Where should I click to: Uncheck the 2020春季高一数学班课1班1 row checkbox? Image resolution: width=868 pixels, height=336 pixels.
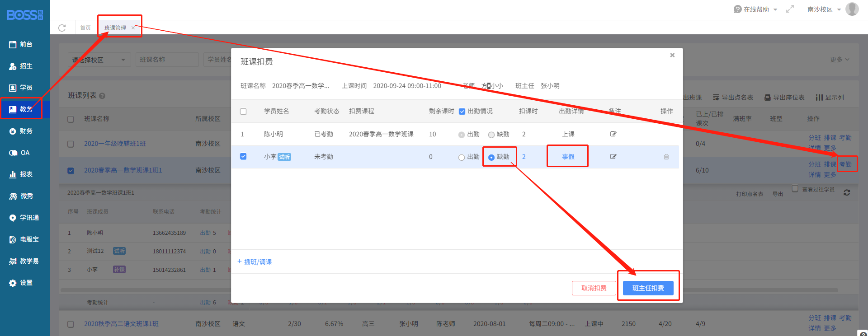click(71, 171)
